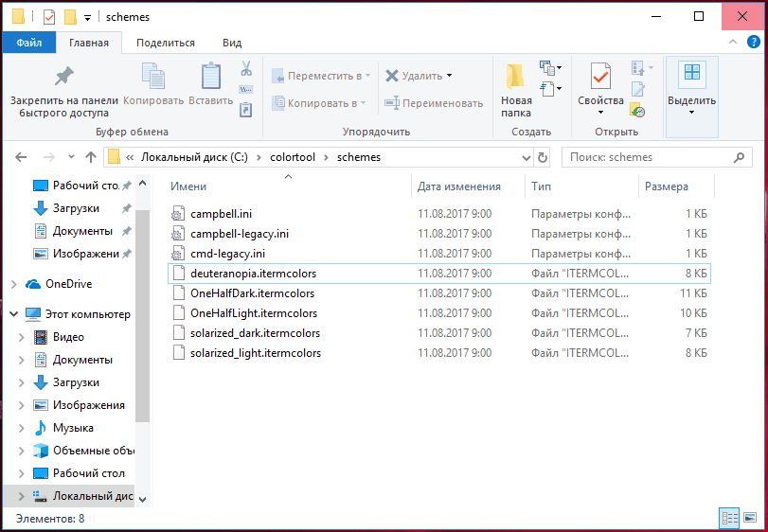Image resolution: width=768 pixels, height=532 pixels.
Task: Select the campbell.ini file
Action: (x=439, y=214)
